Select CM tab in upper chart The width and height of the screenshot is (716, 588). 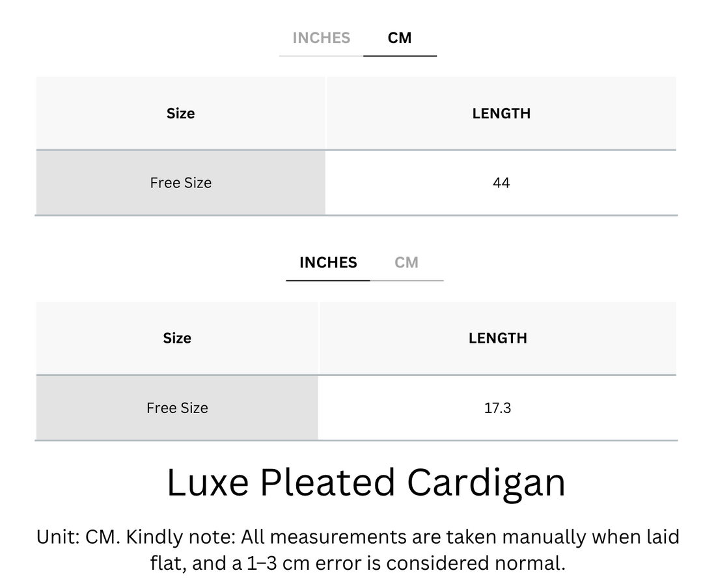[400, 38]
